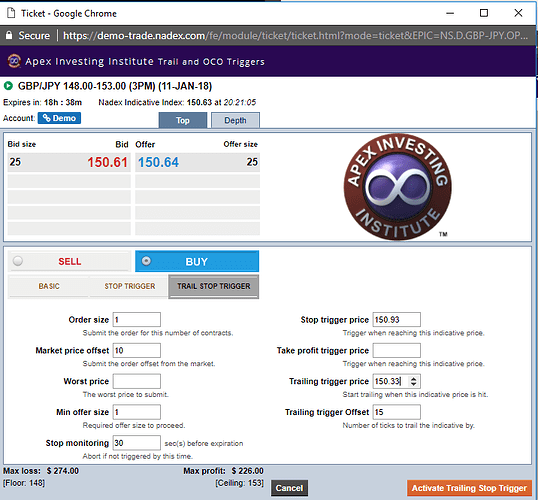Screen dimensions: 538x500
Task: Click the green market status arrow icon
Action: (8, 86)
